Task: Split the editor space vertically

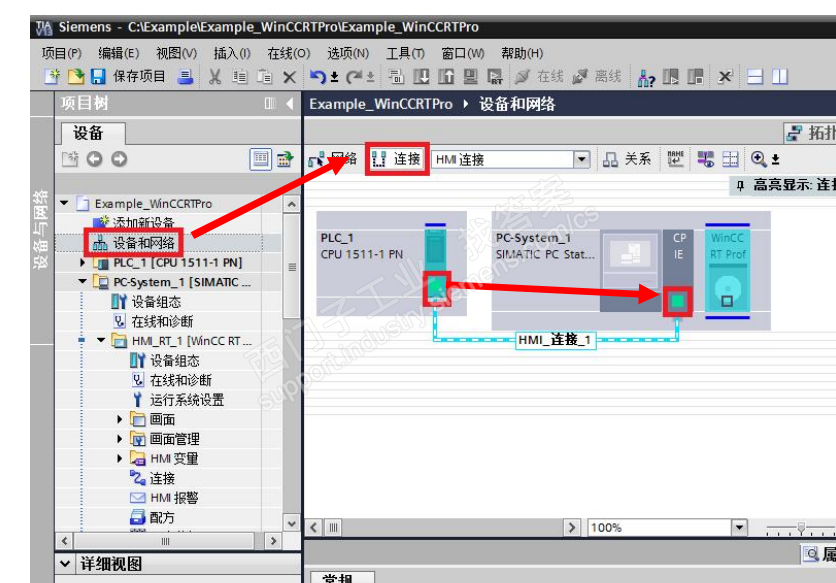Action: click(x=779, y=77)
